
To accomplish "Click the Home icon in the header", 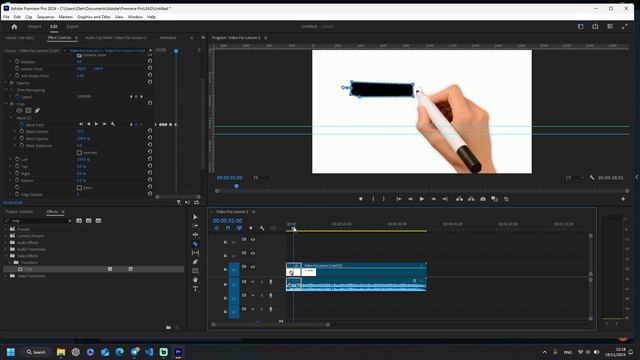I will point(14,27).
